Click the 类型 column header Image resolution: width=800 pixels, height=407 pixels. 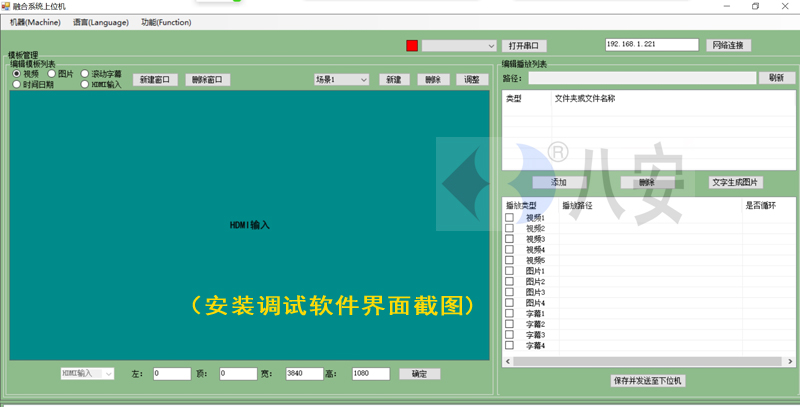coord(514,98)
